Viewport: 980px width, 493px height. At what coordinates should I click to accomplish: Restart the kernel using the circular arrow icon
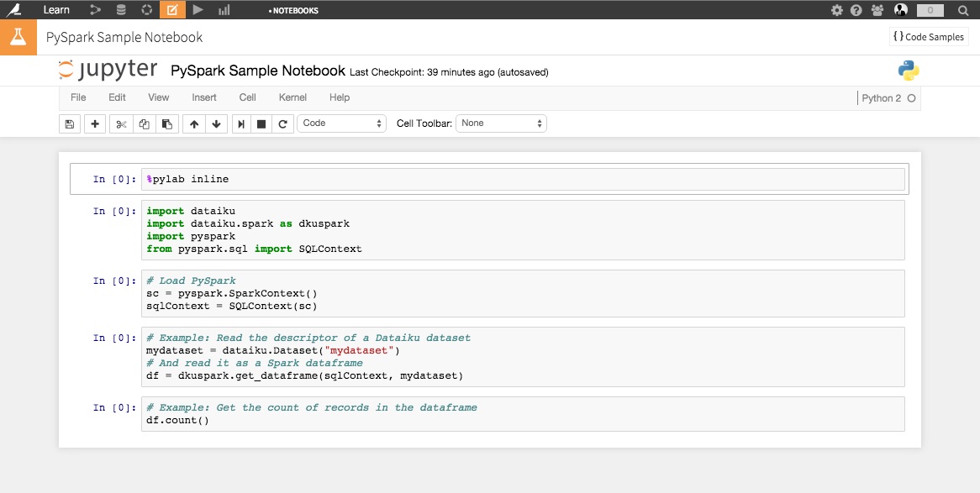(283, 124)
